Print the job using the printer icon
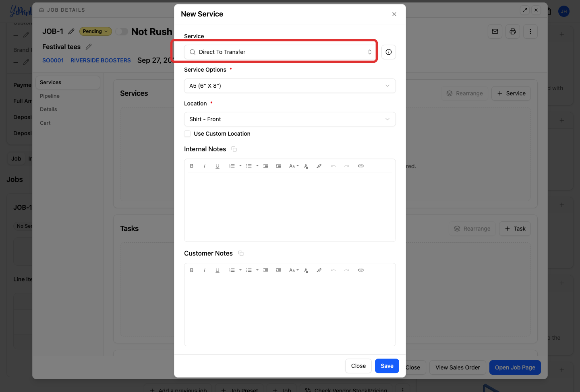This screenshot has width=580, height=392. (513, 31)
